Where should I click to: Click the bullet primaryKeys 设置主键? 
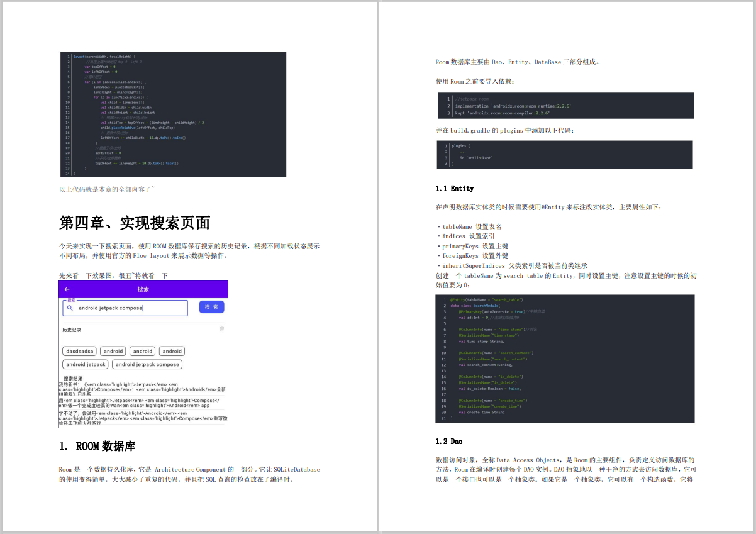[x=472, y=246]
